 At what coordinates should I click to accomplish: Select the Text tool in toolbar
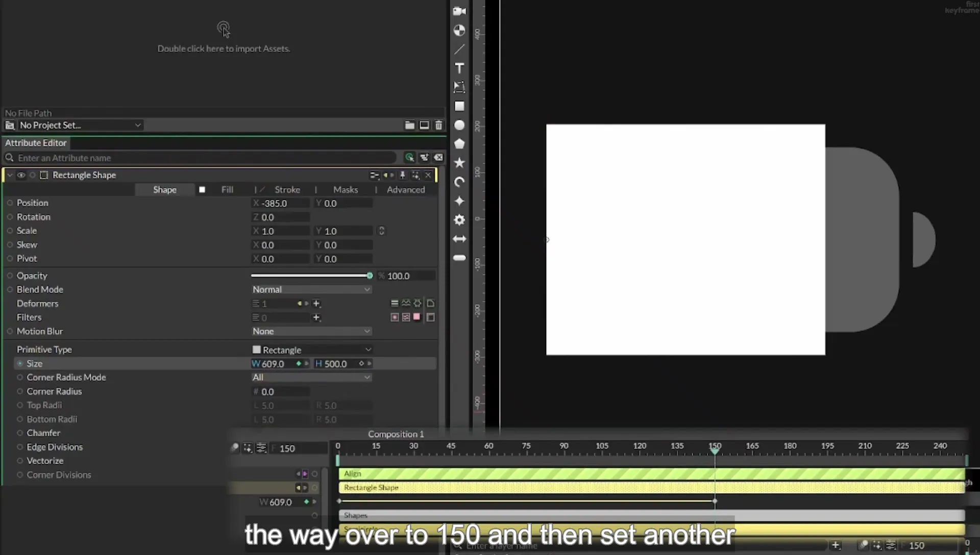(x=459, y=68)
